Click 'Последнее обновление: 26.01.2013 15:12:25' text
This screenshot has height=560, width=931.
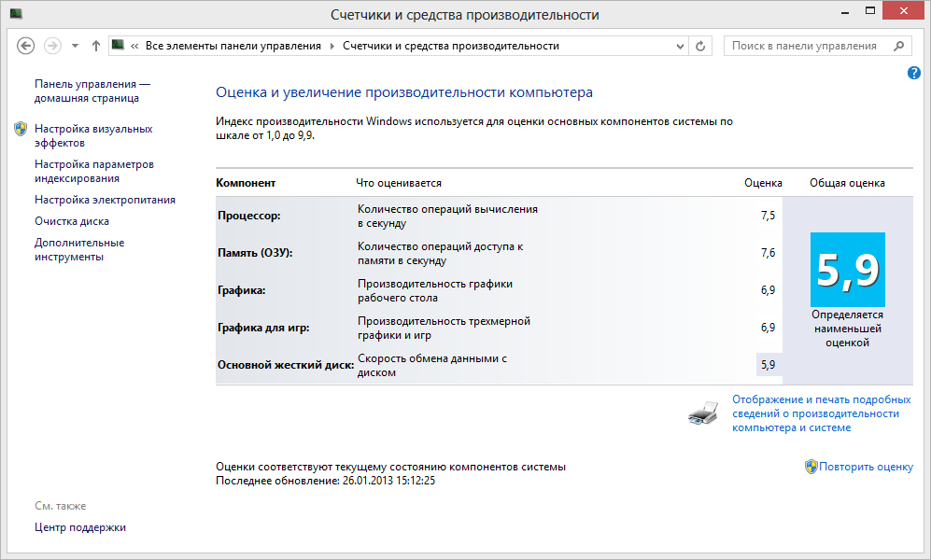(325, 481)
